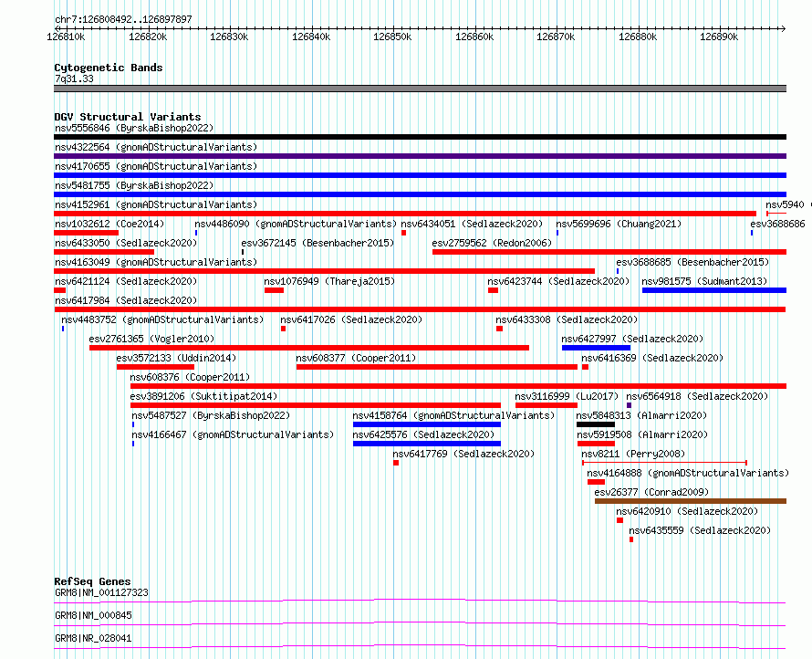Click the thin red nsv8211 interval line
The image size is (812, 659).
pos(664,462)
